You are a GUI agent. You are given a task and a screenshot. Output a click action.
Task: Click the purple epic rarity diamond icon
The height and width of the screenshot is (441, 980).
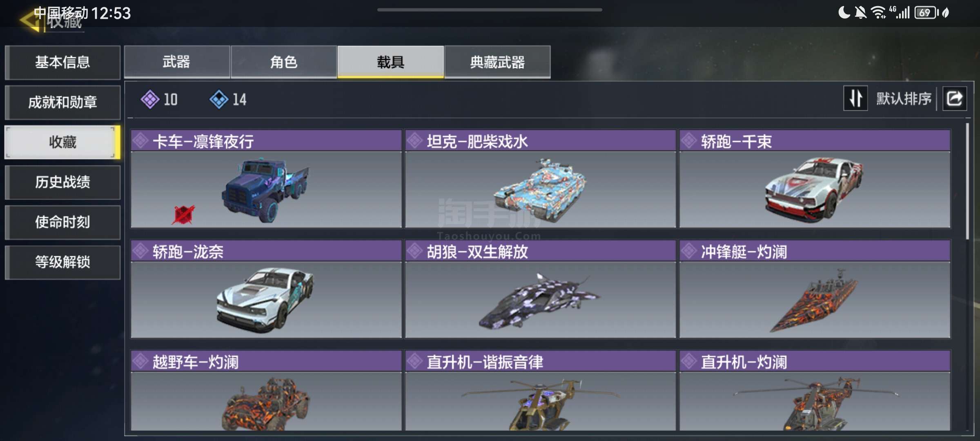click(x=150, y=99)
